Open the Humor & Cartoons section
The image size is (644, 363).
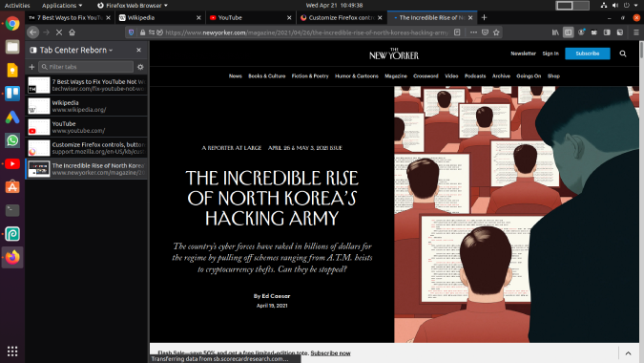tap(357, 76)
